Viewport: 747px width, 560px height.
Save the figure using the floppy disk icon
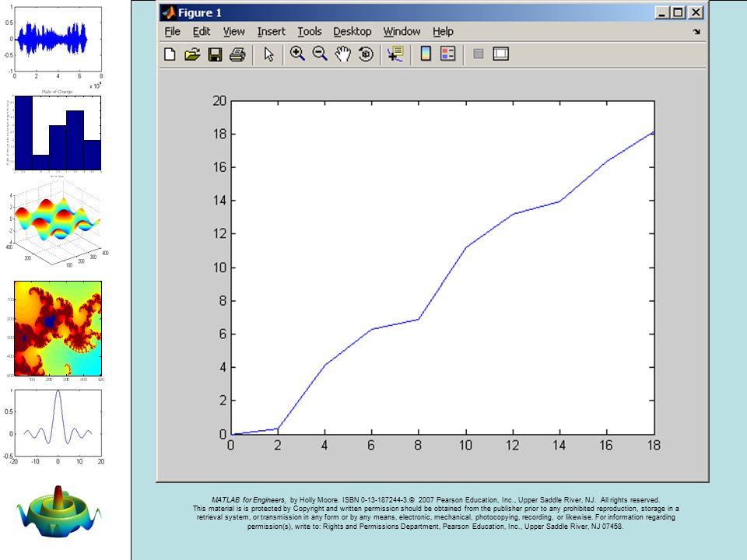pos(215,54)
